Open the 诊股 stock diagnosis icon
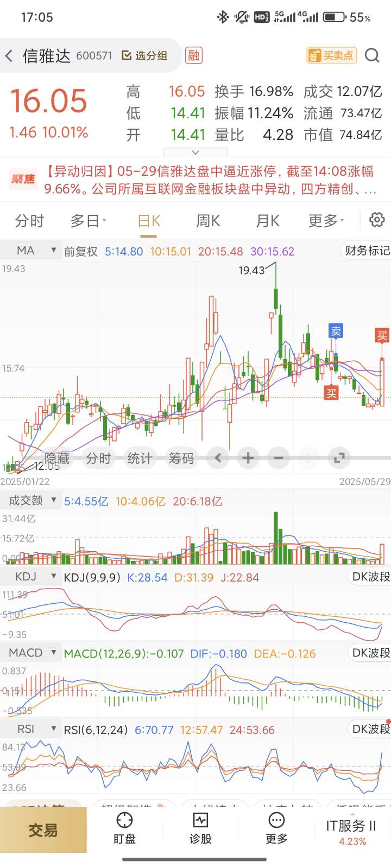This screenshot has height=868, width=391. [x=200, y=829]
